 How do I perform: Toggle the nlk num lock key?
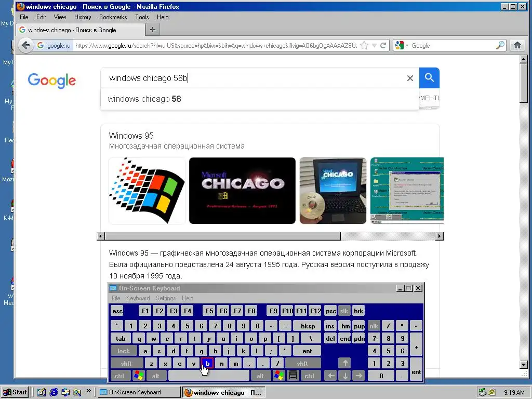point(374,326)
